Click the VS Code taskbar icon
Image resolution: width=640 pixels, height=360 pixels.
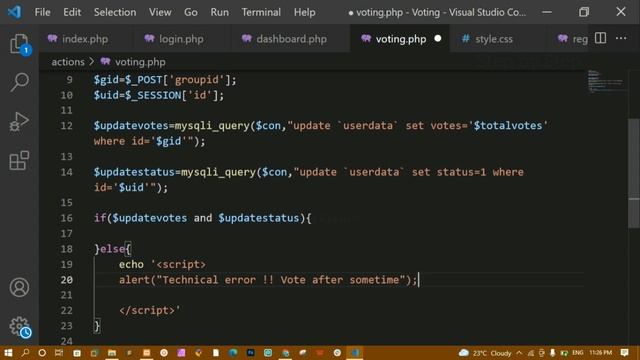click(x=355, y=353)
